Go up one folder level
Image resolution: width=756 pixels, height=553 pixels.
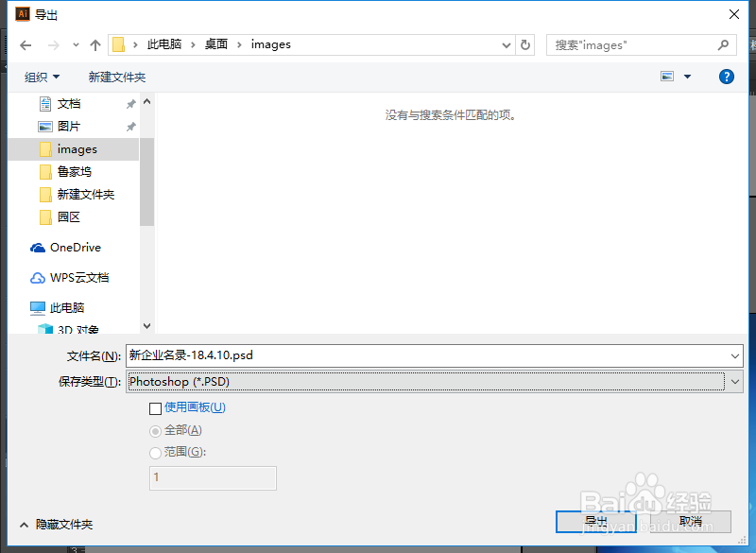[x=95, y=43]
